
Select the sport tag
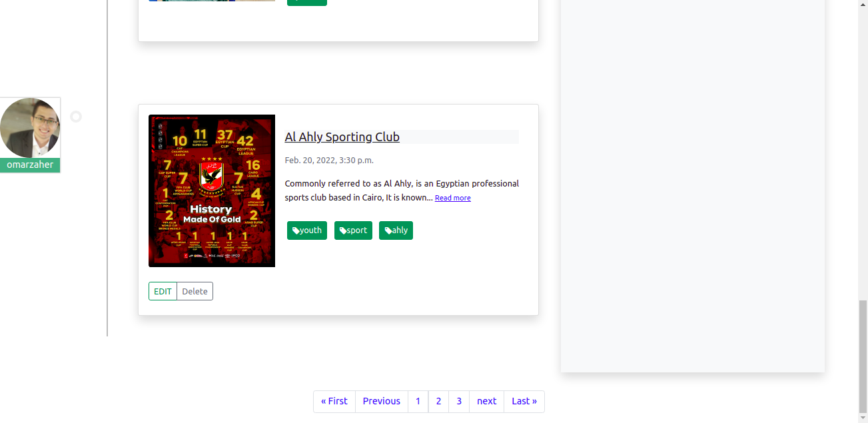point(353,230)
